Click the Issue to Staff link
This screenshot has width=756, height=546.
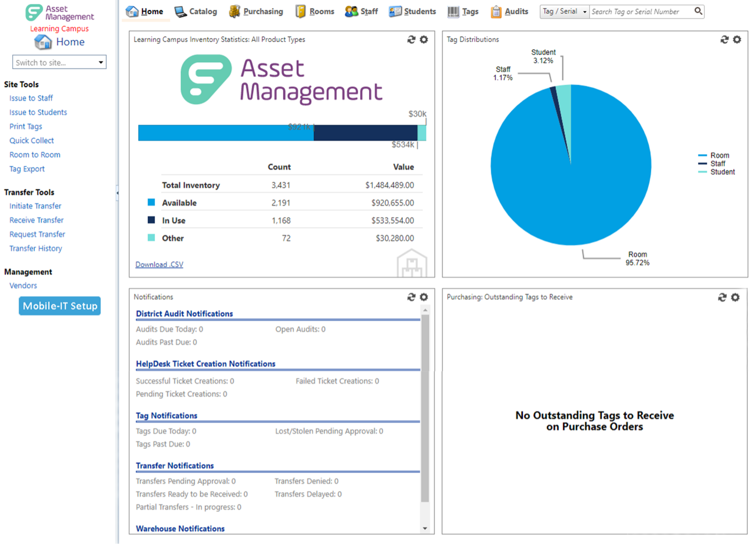pos(31,98)
